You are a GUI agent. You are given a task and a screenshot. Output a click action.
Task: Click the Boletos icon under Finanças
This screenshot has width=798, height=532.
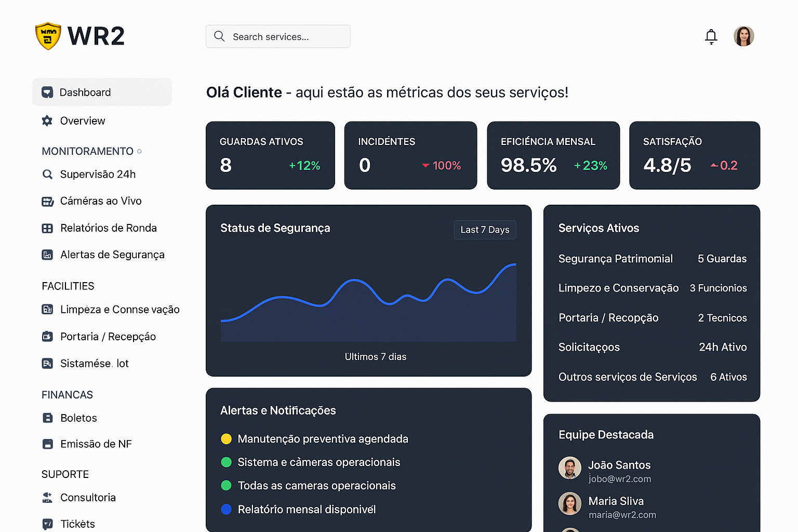pos(47,418)
